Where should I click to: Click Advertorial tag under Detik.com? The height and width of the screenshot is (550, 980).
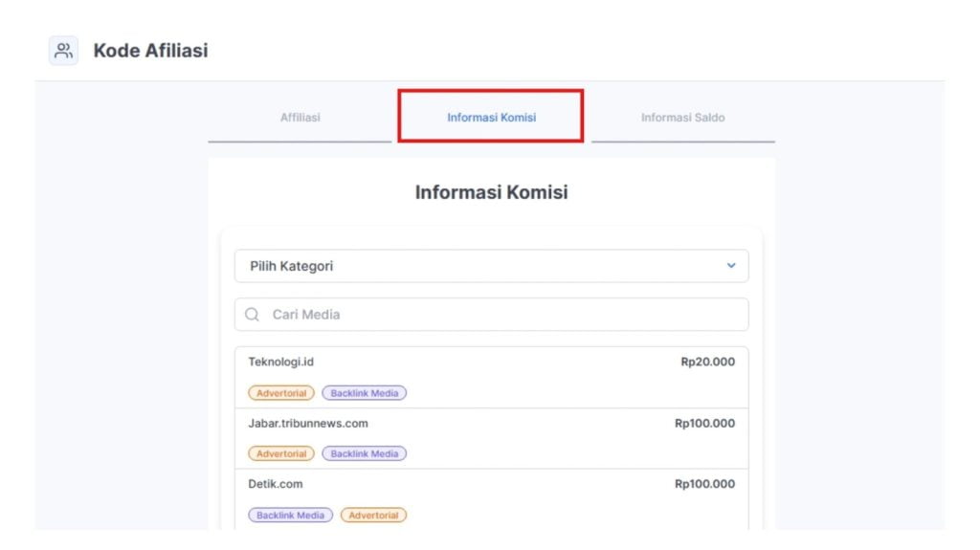click(x=373, y=515)
